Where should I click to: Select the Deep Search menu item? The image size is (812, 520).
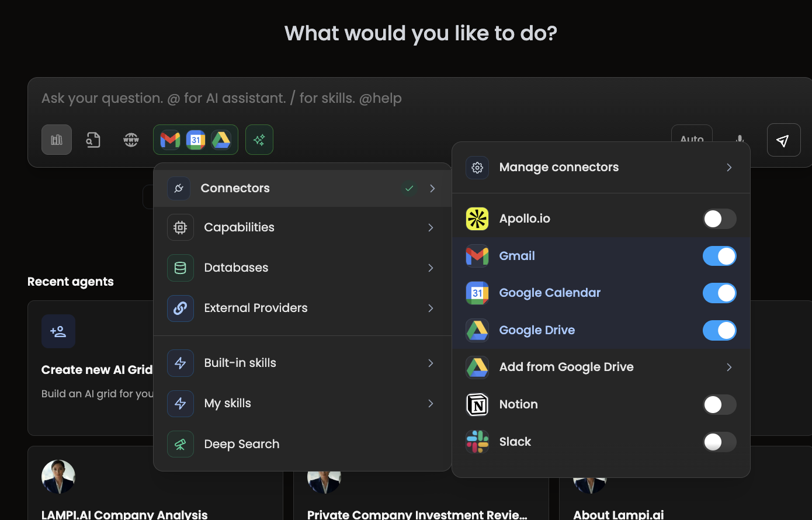[303, 444]
